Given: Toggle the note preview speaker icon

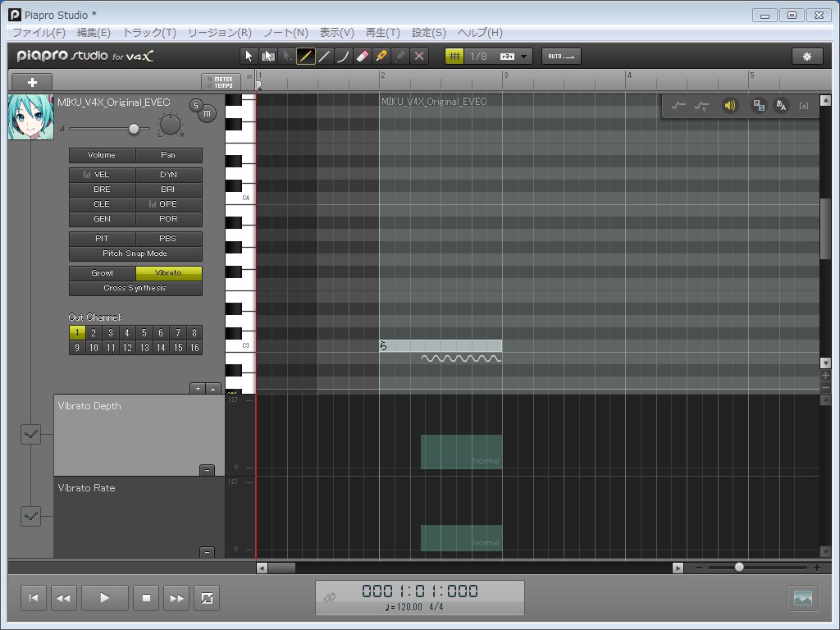Looking at the screenshot, I should click(729, 106).
